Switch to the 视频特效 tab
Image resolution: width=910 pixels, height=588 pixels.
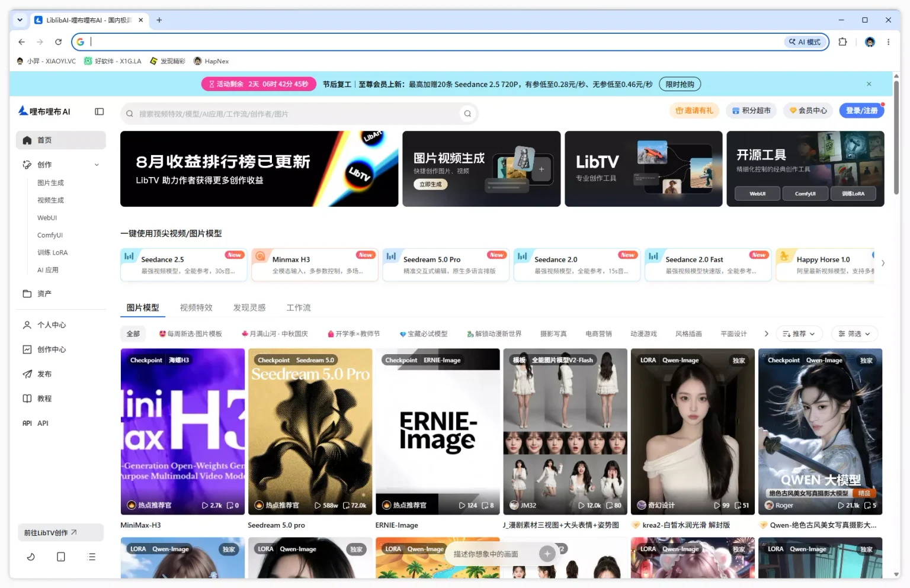click(x=196, y=308)
